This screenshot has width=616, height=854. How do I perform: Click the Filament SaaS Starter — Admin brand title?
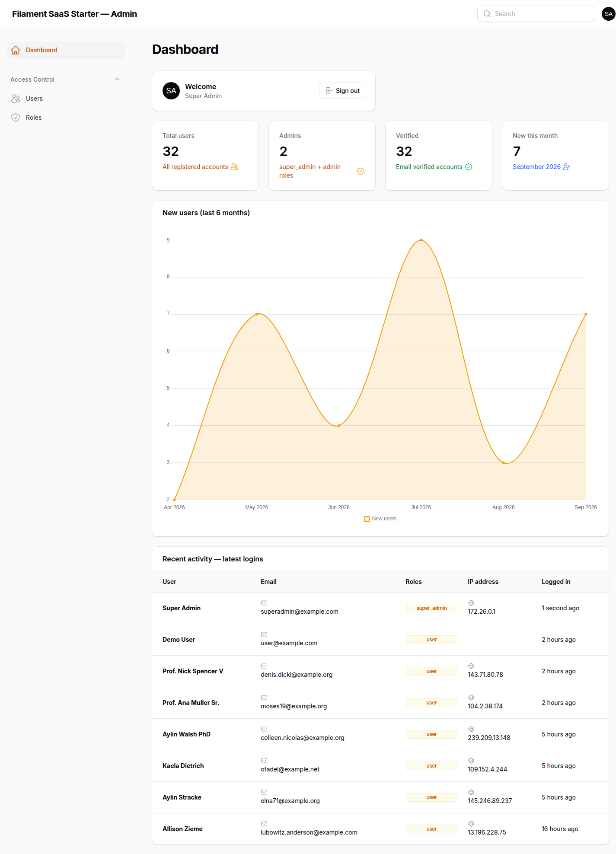(x=74, y=14)
